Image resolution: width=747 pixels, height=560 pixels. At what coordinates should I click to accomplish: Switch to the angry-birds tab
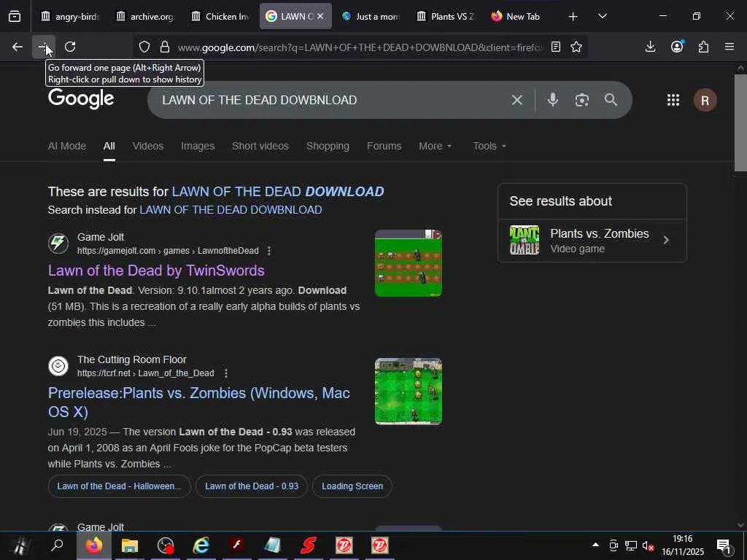[x=70, y=16]
